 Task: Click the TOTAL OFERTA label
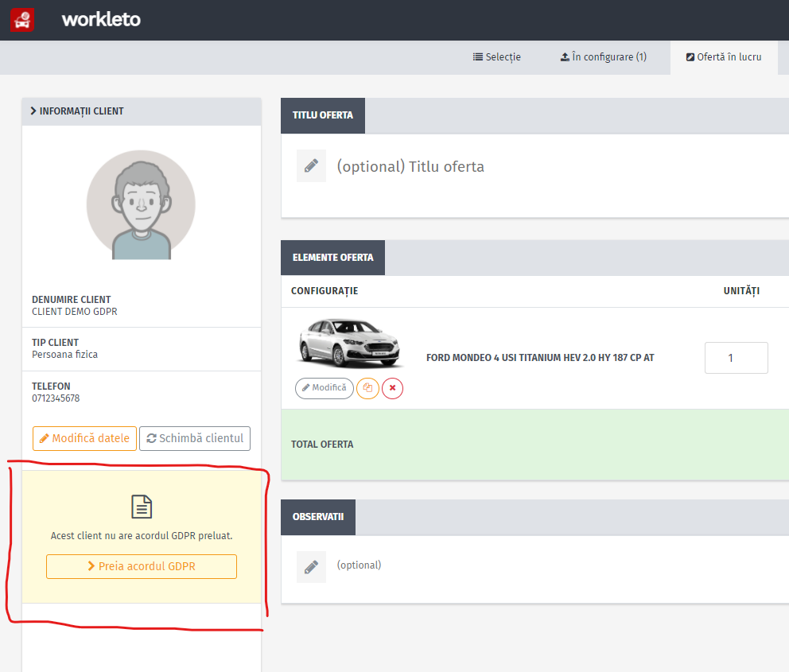322,445
